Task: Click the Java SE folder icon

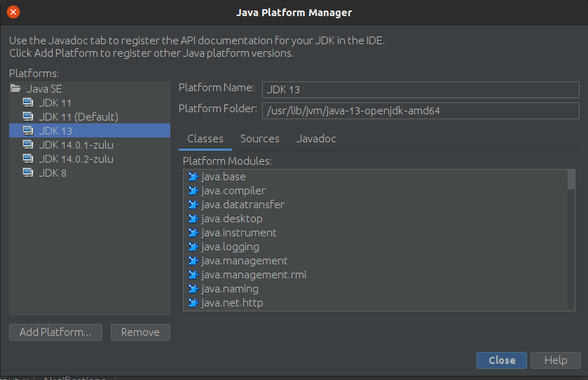Action: click(15, 88)
